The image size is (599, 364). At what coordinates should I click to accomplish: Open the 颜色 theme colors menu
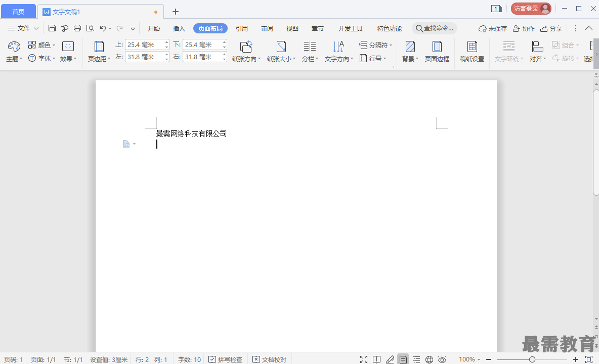pos(42,45)
